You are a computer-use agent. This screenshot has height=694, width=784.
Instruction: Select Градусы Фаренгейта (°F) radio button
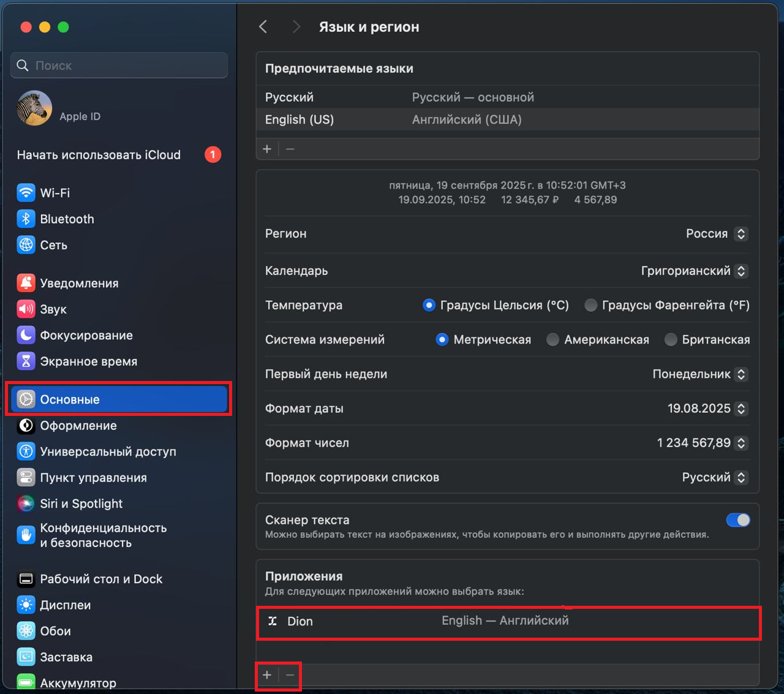tap(590, 305)
